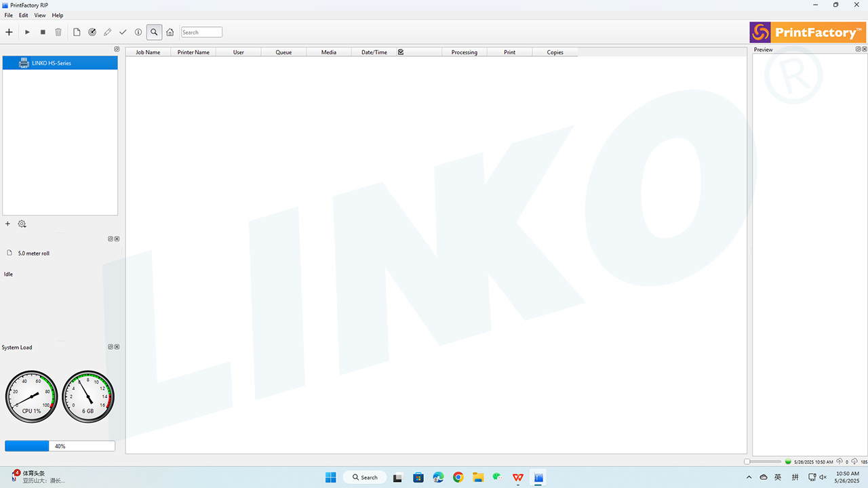Click the blank page icon in the top toolbar
868x488 pixels.
click(x=77, y=32)
